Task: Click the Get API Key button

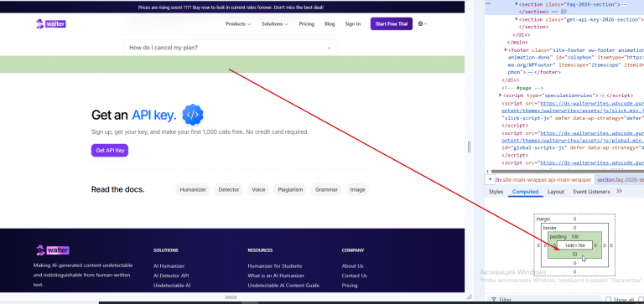Action: (110, 151)
